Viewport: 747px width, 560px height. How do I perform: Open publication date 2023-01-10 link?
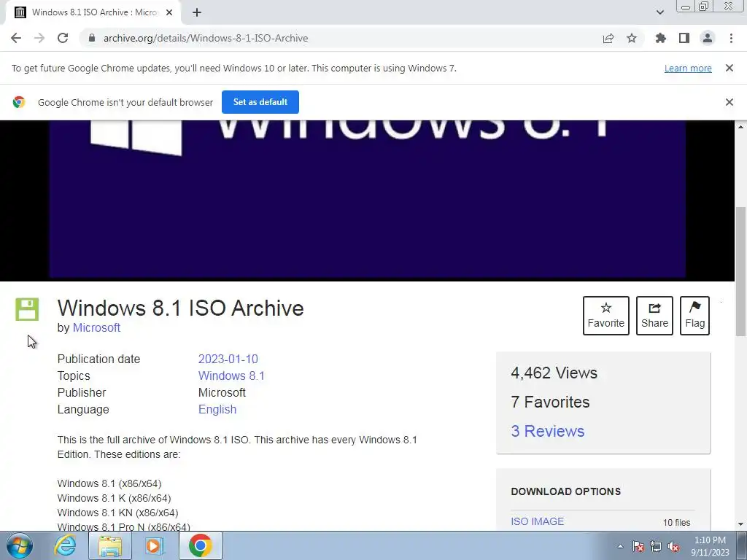[228, 359]
